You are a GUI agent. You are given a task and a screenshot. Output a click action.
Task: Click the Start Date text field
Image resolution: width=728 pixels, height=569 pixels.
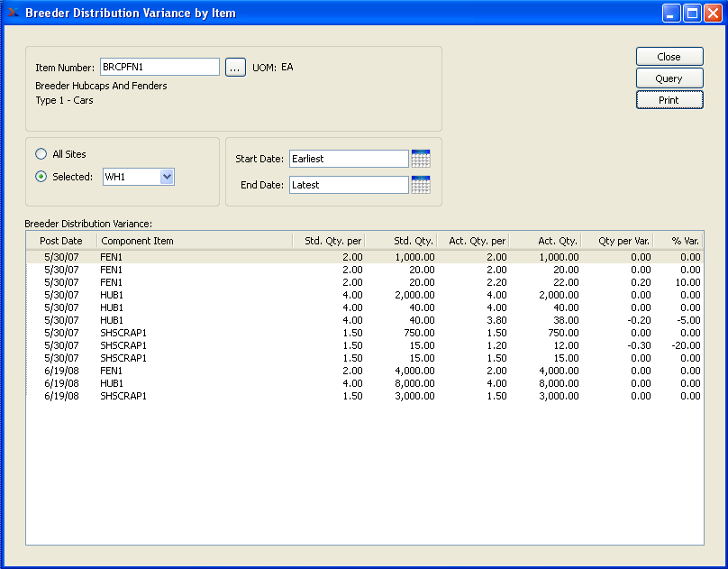348,159
